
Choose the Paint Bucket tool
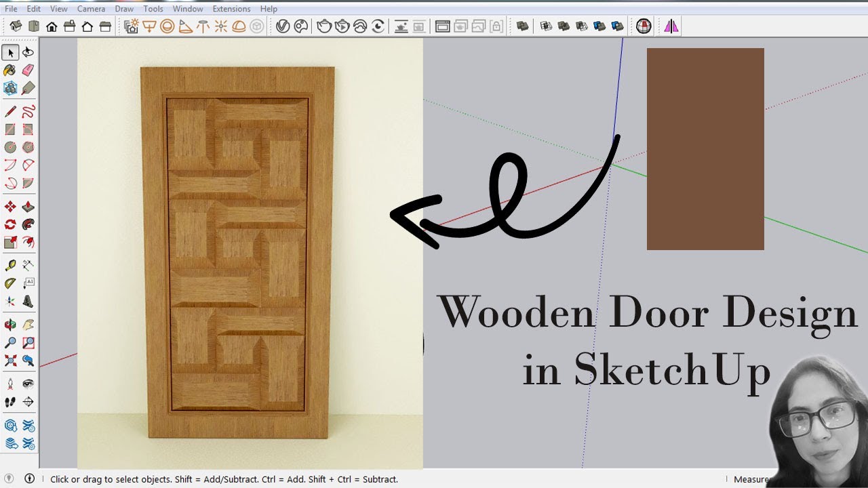10,70
